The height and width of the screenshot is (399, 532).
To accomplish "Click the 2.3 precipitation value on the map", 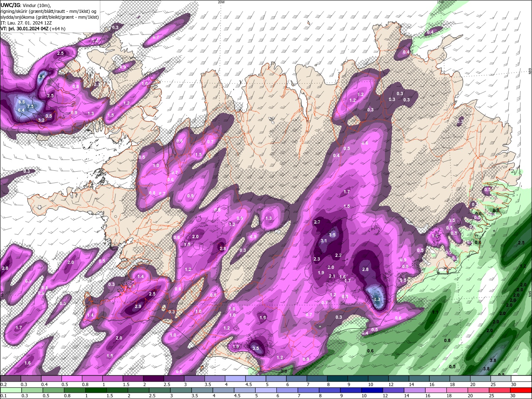I will click(x=317, y=259).
